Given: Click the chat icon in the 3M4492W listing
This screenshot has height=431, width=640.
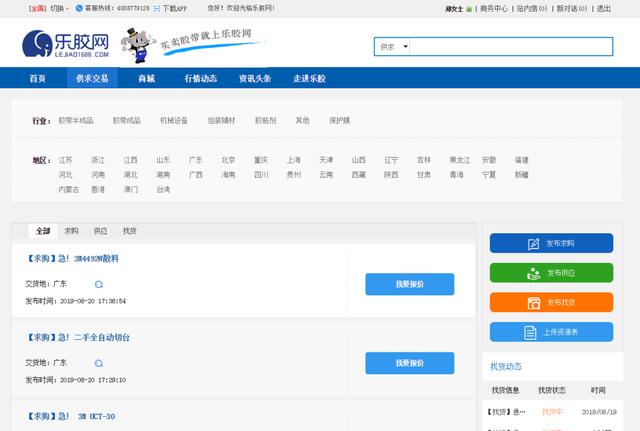Looking at the screenshot, I should click(99, 284).
